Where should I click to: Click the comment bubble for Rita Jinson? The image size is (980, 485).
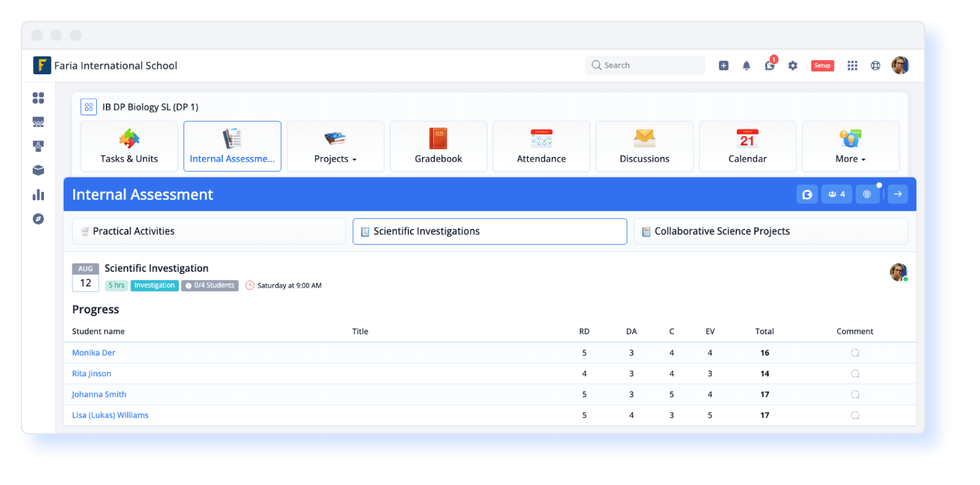tap(855, 374)
